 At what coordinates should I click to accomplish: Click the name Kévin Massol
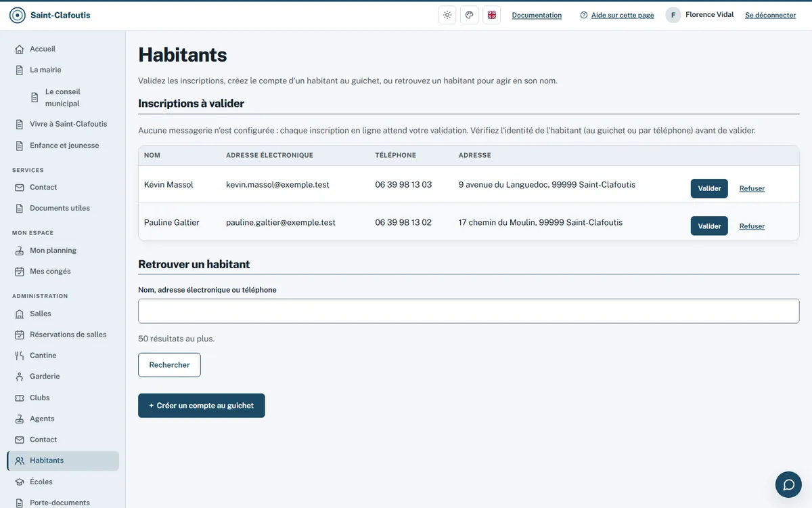(168, 184)
